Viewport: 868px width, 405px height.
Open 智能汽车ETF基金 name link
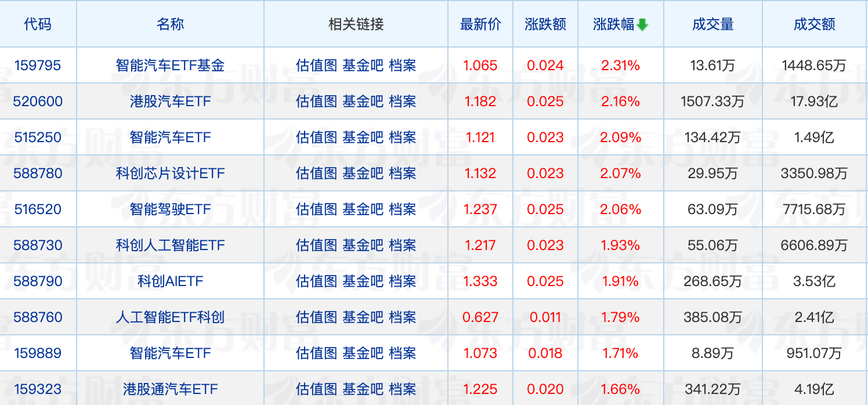pos(170,66)
